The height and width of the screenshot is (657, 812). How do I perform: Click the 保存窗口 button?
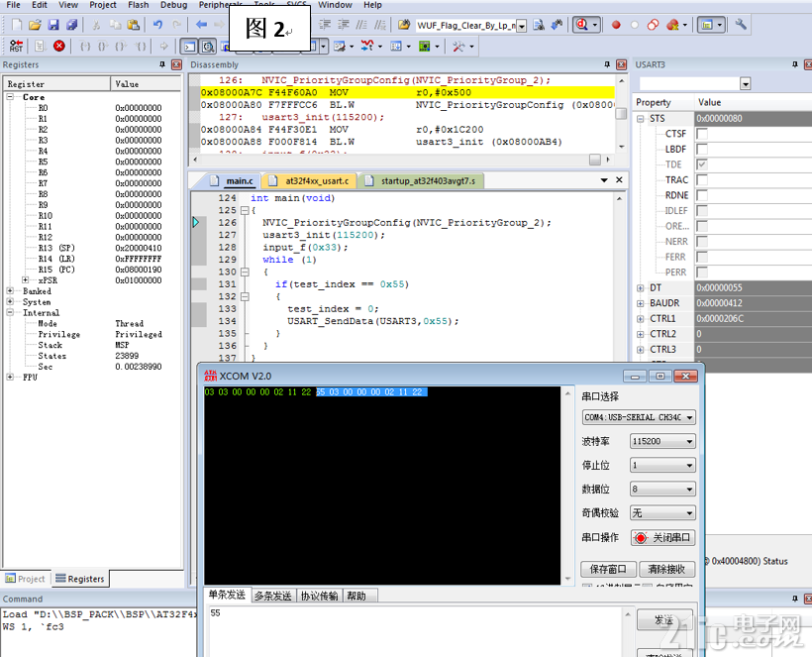[608, 569]
